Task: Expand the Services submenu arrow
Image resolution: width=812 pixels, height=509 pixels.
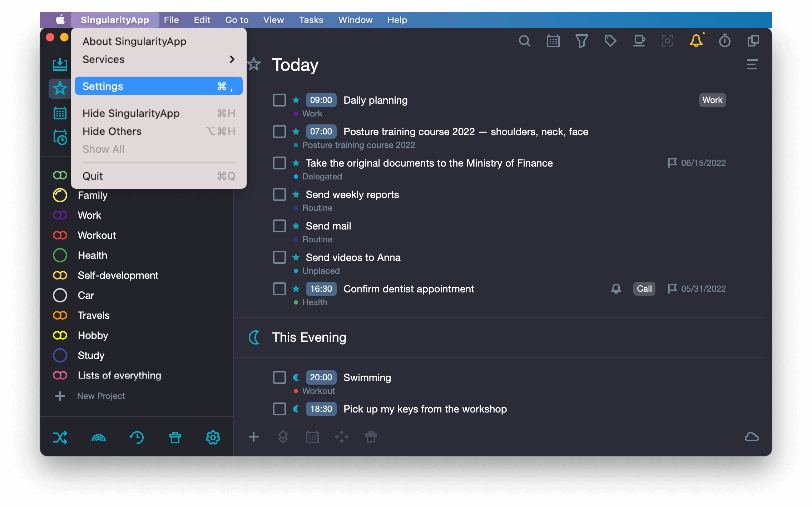Action: (x=232, y=59)
